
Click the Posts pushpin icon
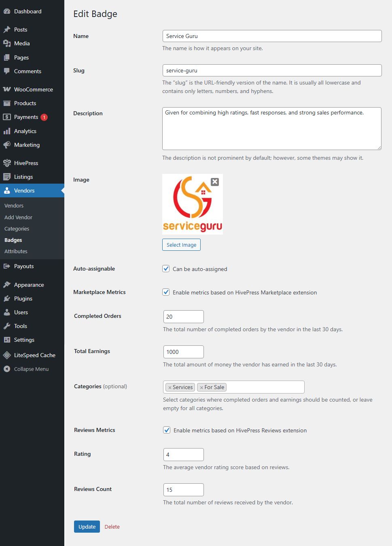(7, 30)
